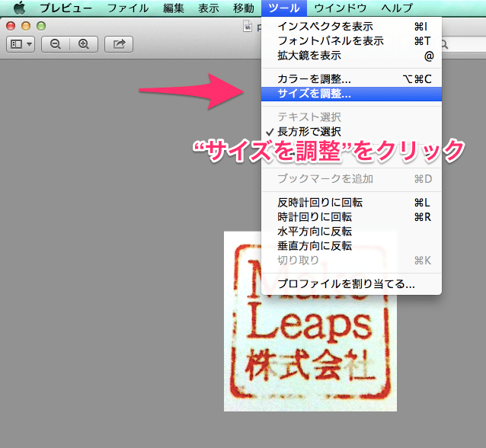
Task: Choose 拡大鏡を表示 from the menu
Action: (x=351, y=56)
